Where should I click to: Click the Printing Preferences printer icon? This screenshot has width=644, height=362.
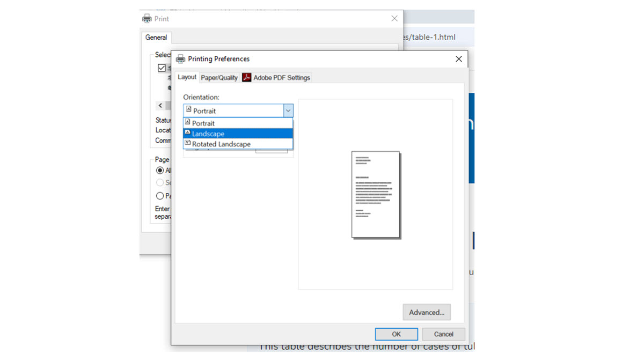point(180,59)
